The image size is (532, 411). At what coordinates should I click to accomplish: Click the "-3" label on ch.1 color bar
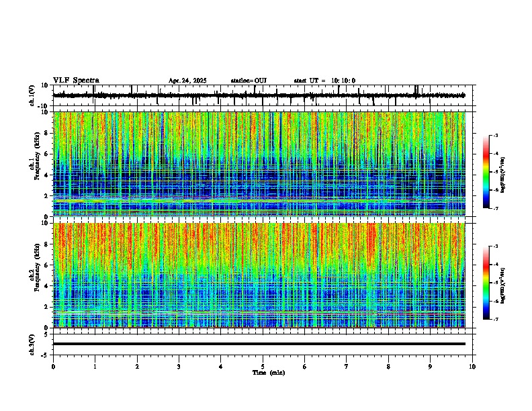pyautogui.click(x=495, y=136)
